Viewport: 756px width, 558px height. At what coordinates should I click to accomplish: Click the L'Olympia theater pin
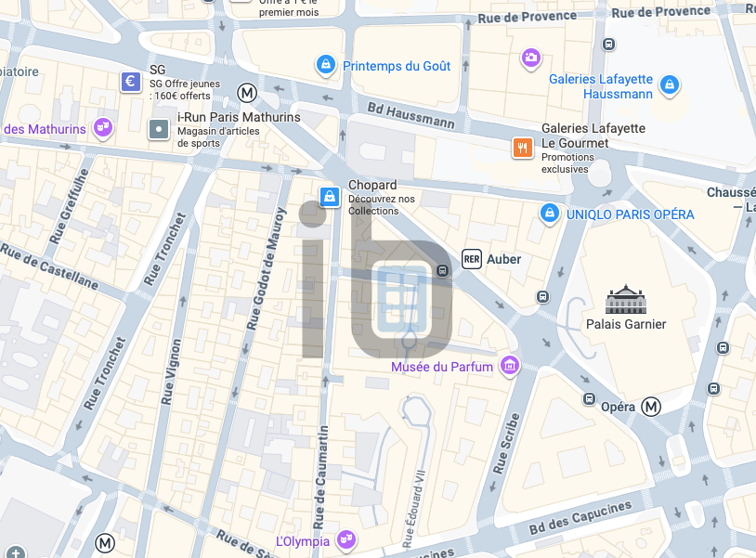tap(346, 539)
